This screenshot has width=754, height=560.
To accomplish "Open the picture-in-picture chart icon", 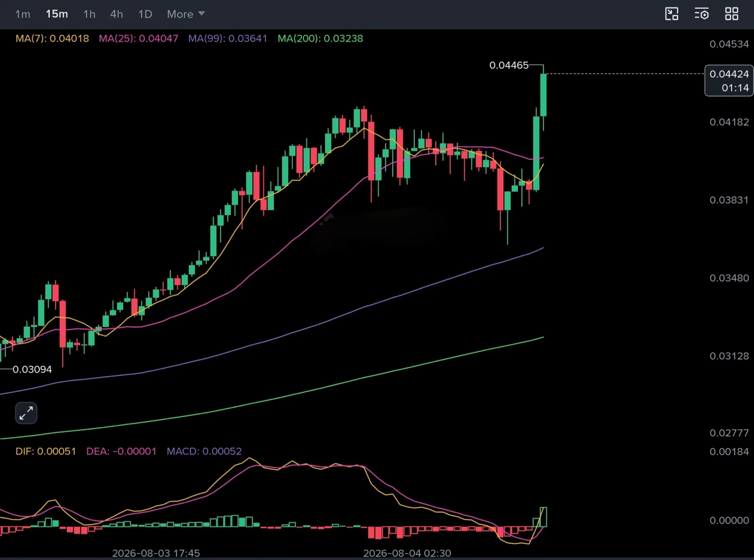I will click(672, 14).
